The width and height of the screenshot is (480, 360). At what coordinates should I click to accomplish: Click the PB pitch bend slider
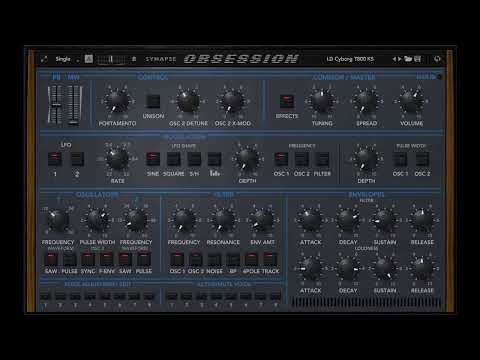click(x=56, y=105)
